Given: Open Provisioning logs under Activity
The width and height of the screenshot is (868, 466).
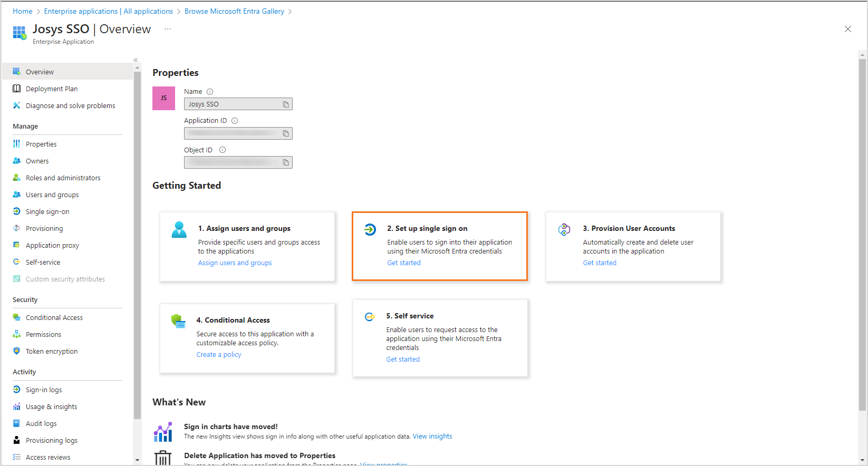Looking at the screenshot, I should (67, 440).
